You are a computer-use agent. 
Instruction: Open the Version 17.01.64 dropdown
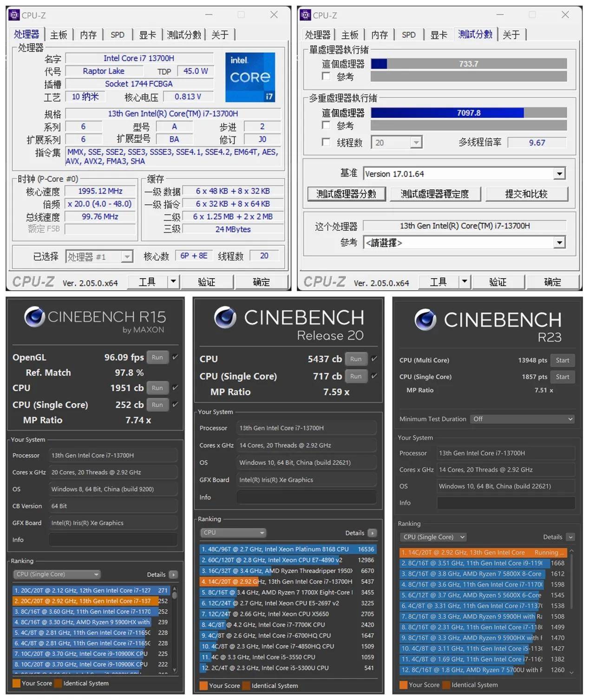[x=560, y=173]
